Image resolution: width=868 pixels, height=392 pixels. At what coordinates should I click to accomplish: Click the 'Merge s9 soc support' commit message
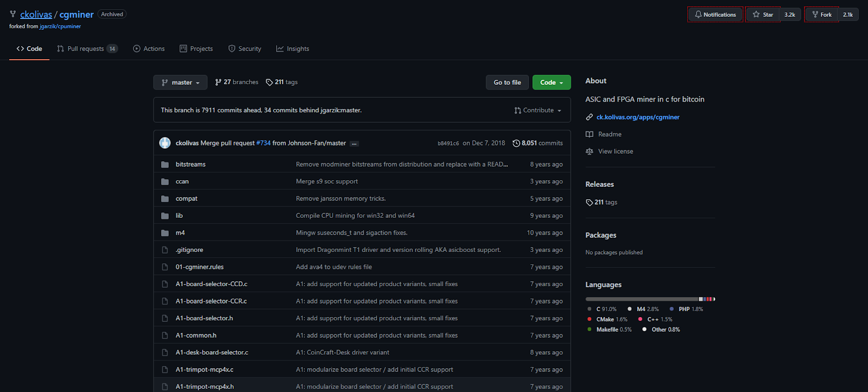327,181
